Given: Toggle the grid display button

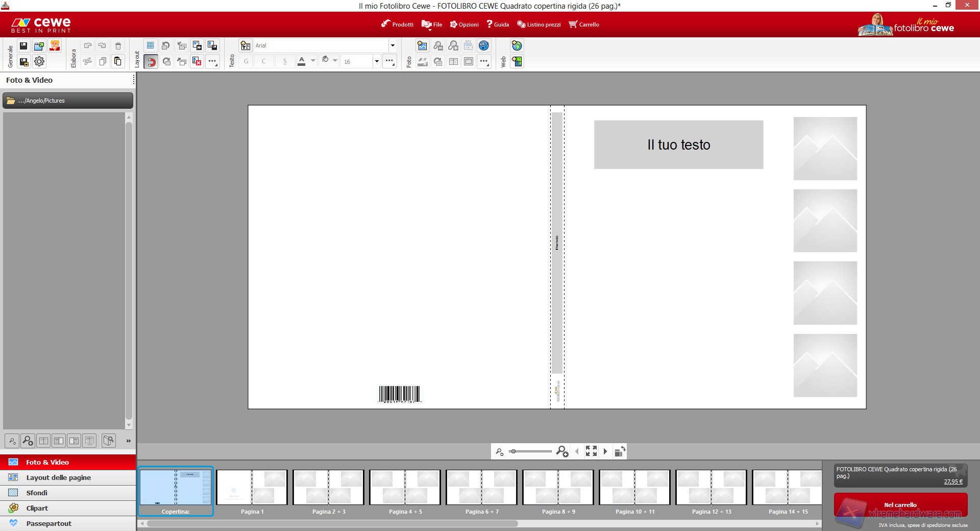Looking at the screenshot, I should pyautogui.click(x=151, y=46).
